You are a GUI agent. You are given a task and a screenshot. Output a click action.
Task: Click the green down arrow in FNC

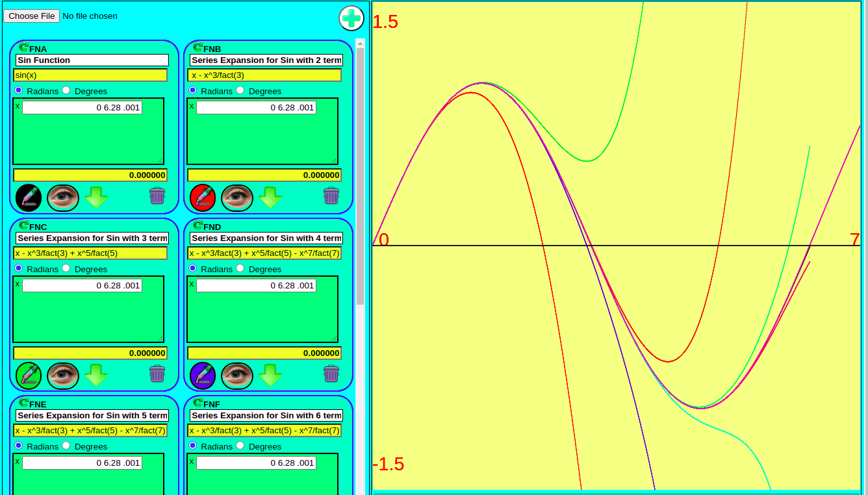click(96, 375)
